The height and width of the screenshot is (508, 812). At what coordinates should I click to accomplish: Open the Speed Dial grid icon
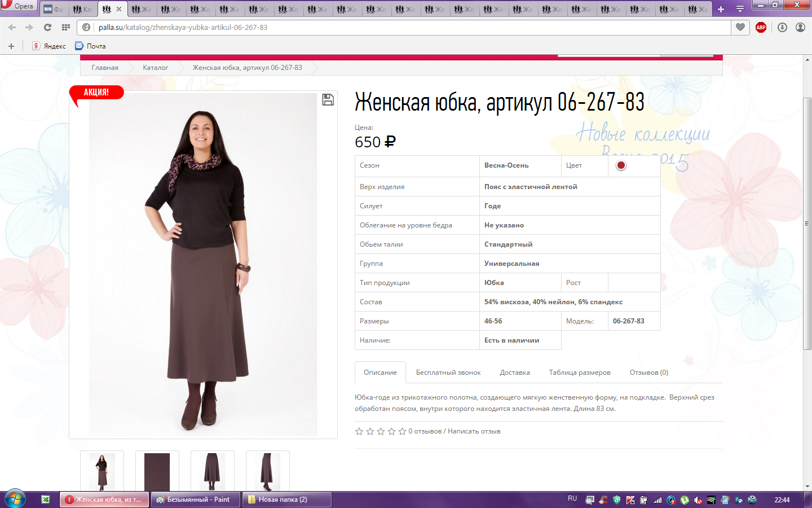tap(66, 27)
